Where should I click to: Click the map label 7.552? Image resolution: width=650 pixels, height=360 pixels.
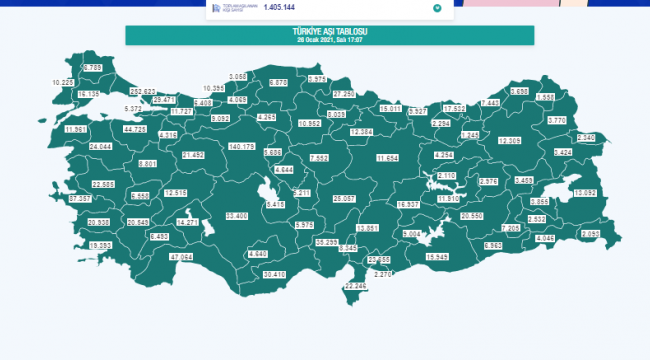tap(319, 158)
